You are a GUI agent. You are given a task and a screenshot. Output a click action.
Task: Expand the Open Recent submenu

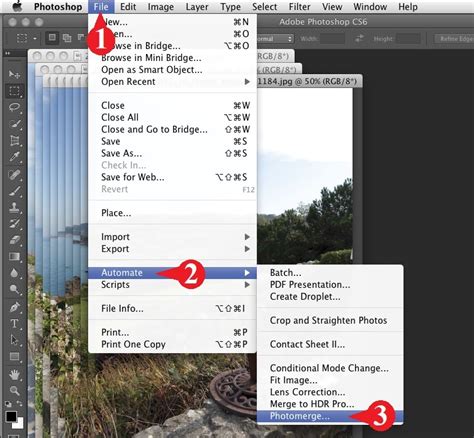click(x=172, y=82)
